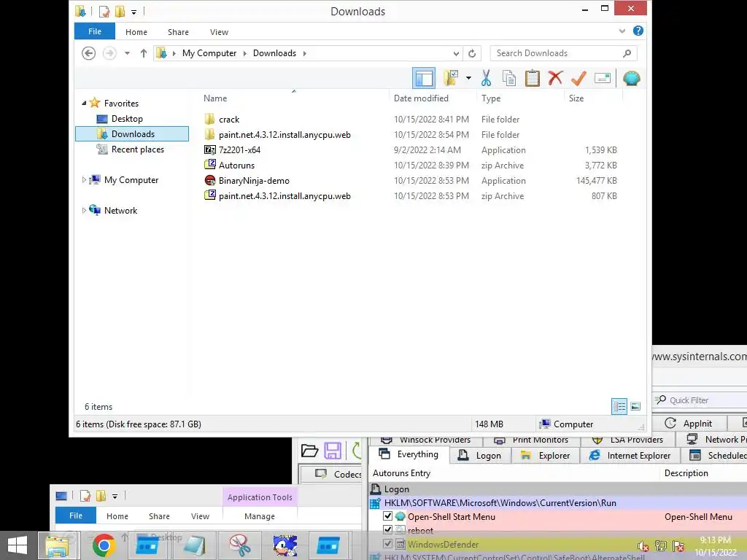This screenshot has height=560, width=747.
Task: Expand the arrow after Downloads breadcrumb
Action: click(x=304, y=53)
